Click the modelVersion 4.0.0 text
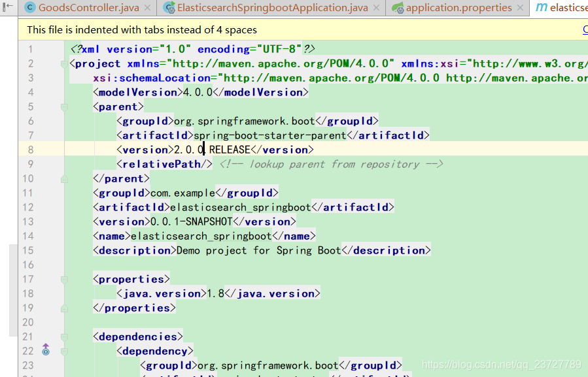 point(198,92)
